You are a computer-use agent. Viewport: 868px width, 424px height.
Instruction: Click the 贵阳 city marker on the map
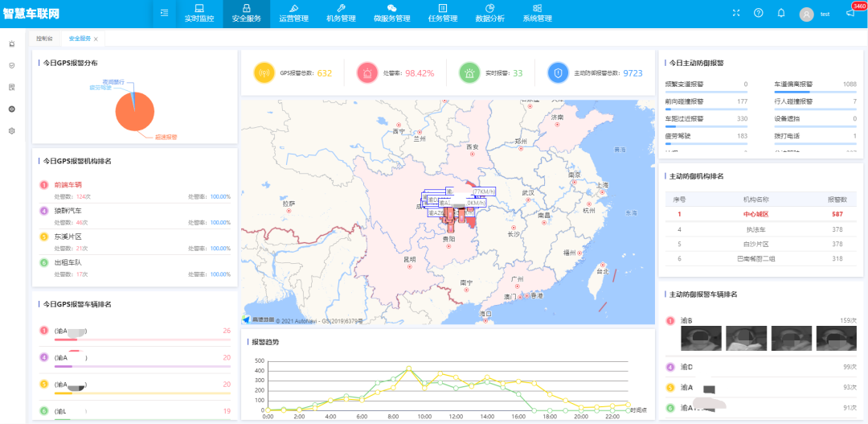(448, 246)
